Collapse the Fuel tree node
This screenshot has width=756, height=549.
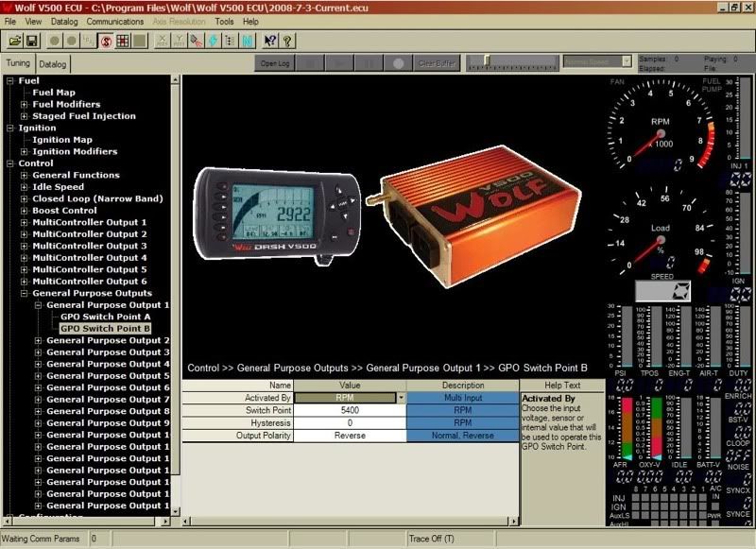9,81
